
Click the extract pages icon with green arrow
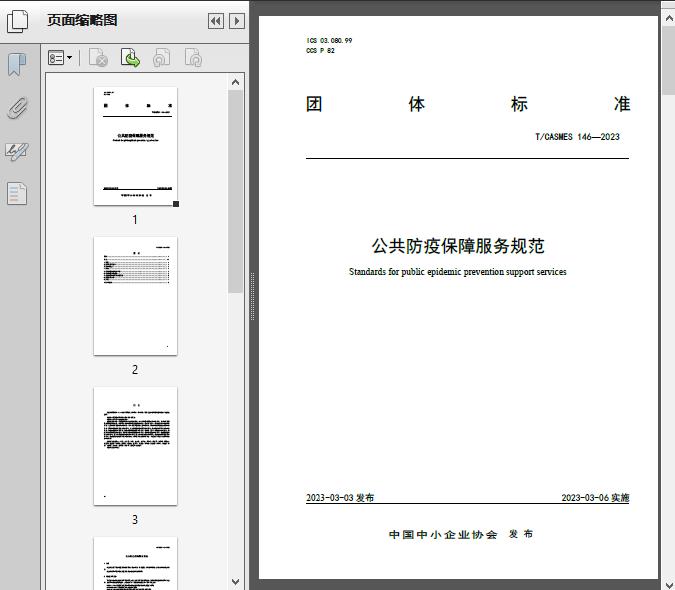pos(130,58)
